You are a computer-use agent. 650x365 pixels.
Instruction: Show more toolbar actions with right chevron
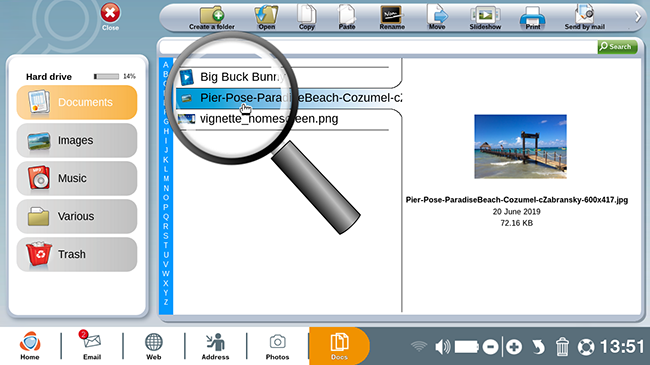pyautogui.click(x=638, y=17)
